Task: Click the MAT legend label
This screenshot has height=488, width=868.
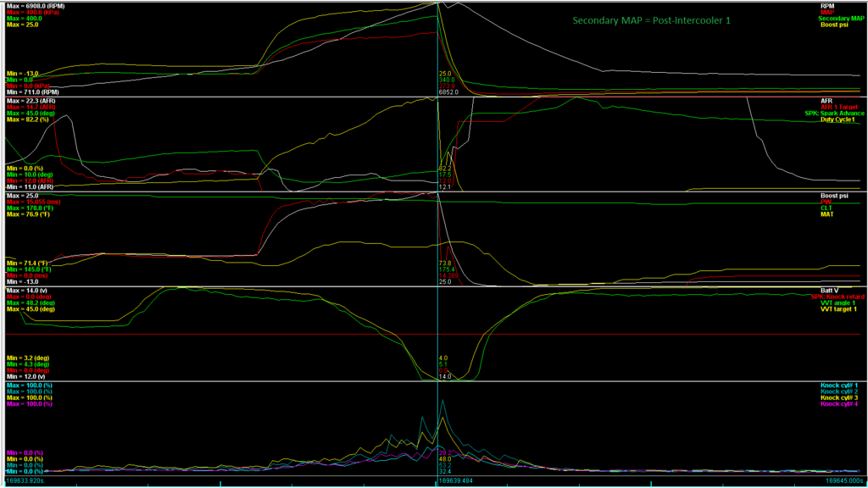Action: click(853, 216)
